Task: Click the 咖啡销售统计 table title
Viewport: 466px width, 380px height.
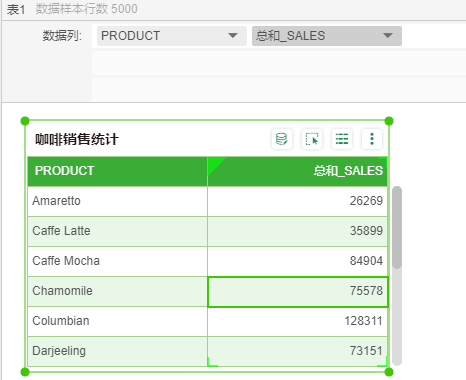Action: [77, 139]
